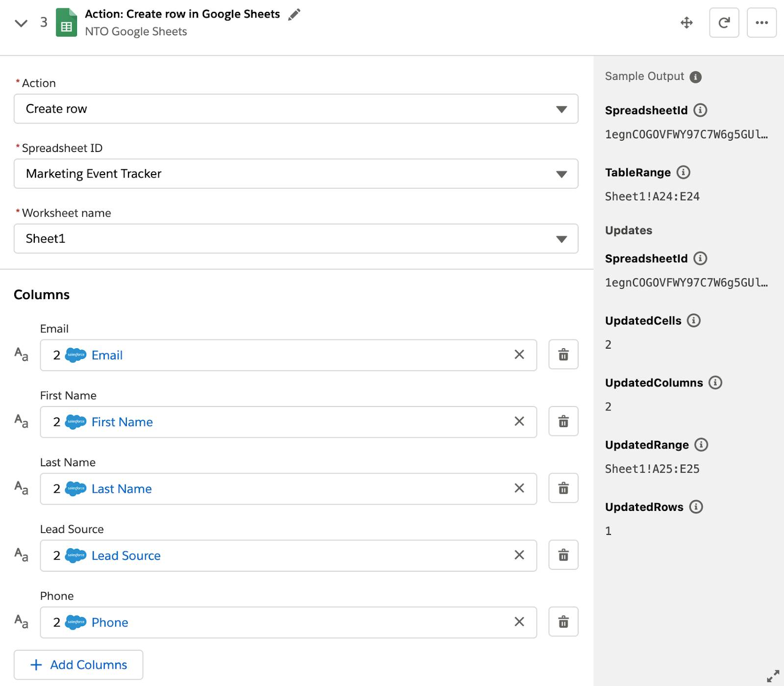Screen dimensions: 784x686
Task: Click the Aa type icon for Lead Source
Action: [21, 554]
